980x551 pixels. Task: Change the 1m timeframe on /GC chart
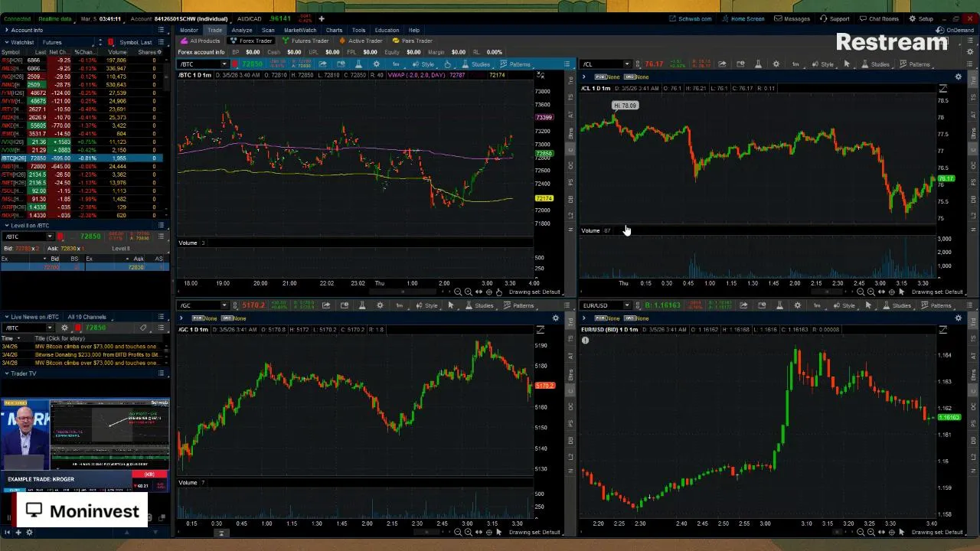[399, 305]
